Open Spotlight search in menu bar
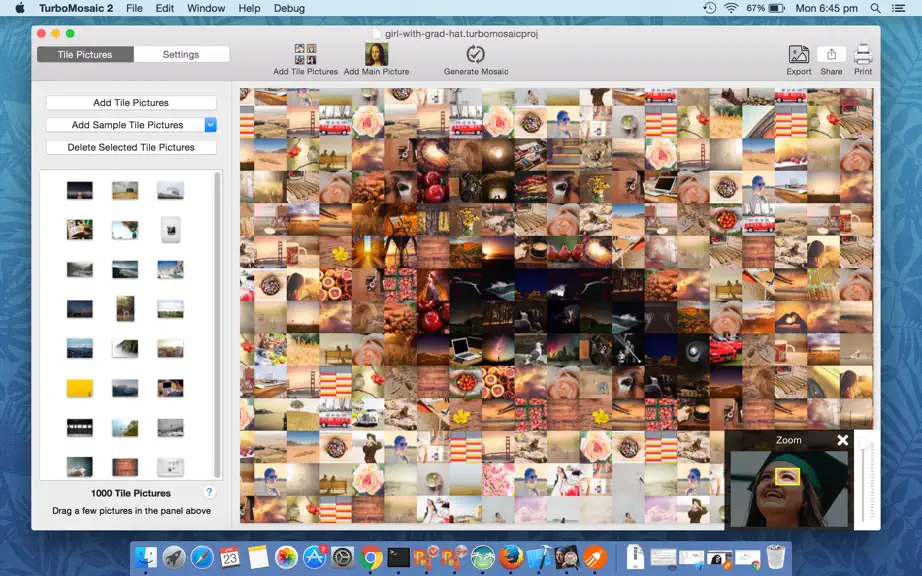 [876, 8]
